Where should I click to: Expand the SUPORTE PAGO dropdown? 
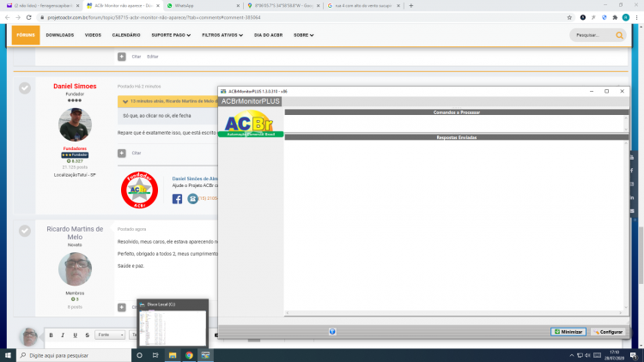pos(171,35)
